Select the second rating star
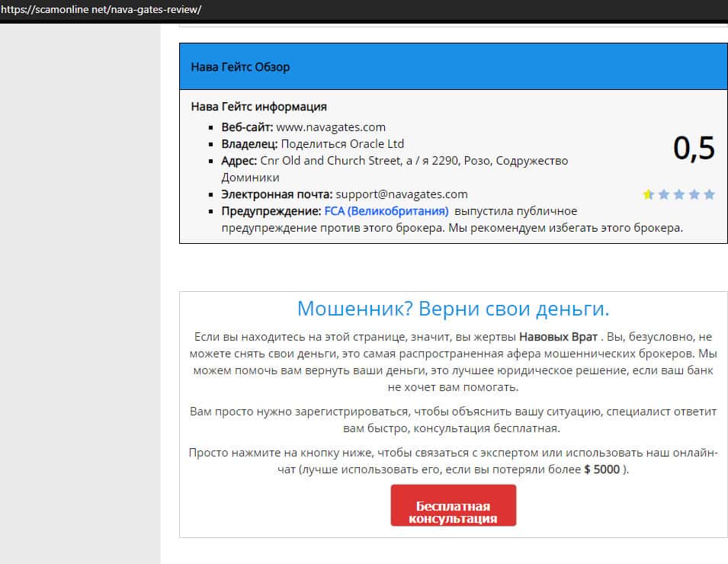The image size is (728, 564). pyautogui.click(x=664, y=194)
